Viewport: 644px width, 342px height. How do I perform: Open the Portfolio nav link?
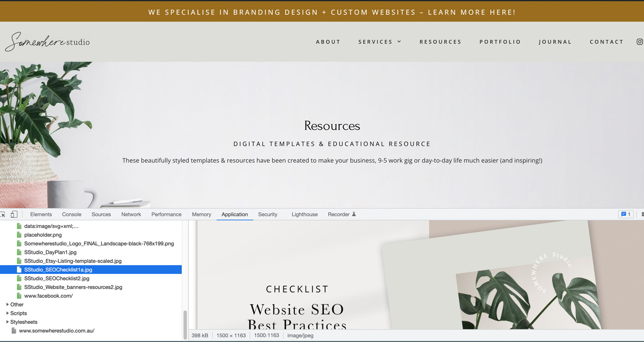(500, 42)
